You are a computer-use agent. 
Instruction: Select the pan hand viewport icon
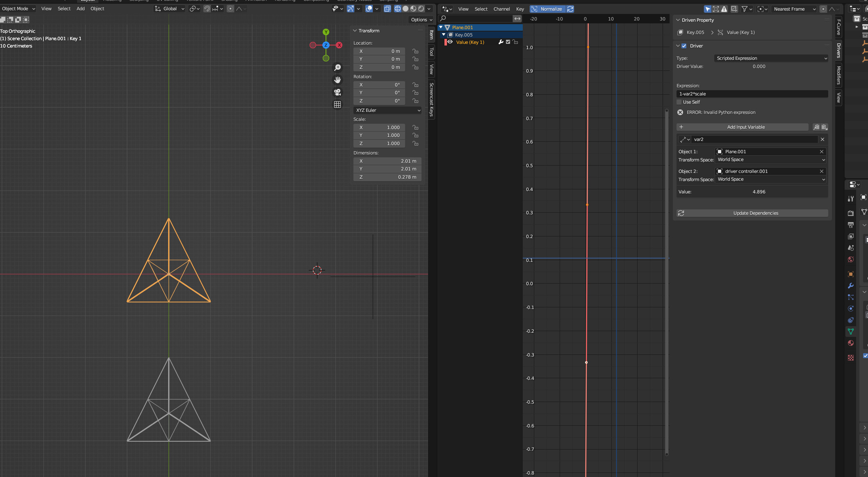click(337, 80)
